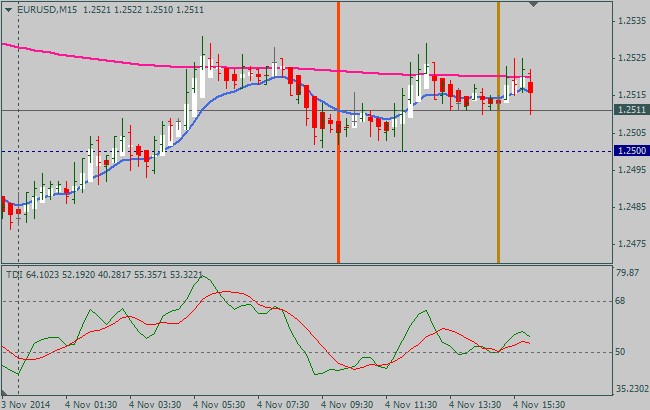Click the 1.2475 price scale value

[632, 244]
